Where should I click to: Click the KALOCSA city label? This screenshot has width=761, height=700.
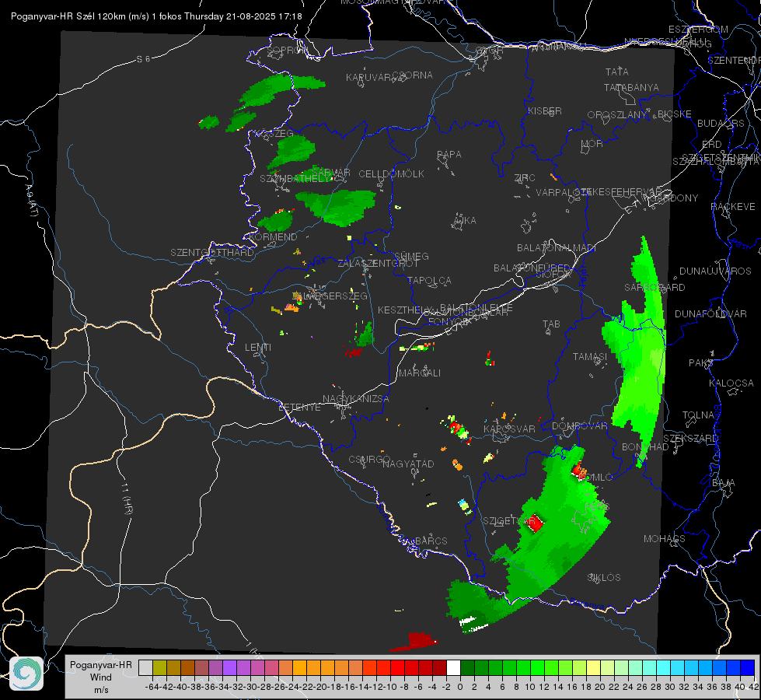[x=731, y=383]
